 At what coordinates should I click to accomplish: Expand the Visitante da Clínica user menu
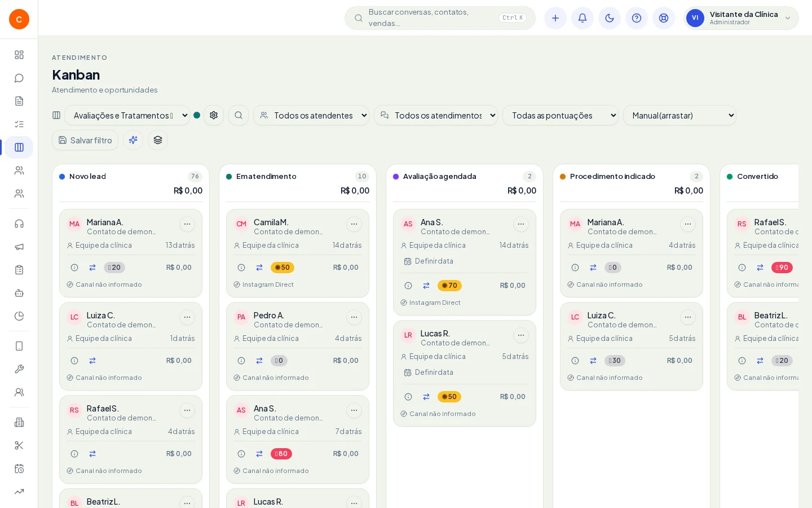tap(741, 18)
